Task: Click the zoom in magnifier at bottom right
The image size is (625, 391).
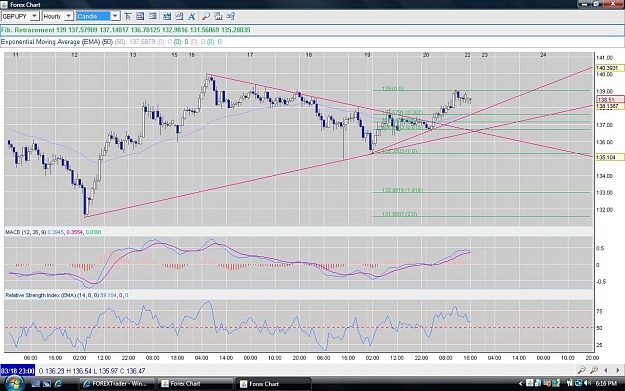Action: click(x=594, y=370)
